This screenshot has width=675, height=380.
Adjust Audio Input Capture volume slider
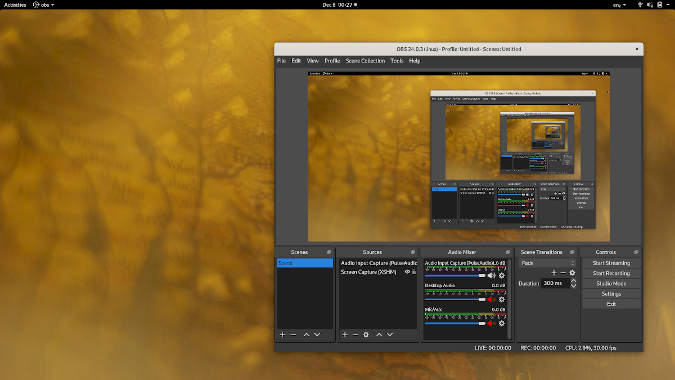(x=455, y=275)
